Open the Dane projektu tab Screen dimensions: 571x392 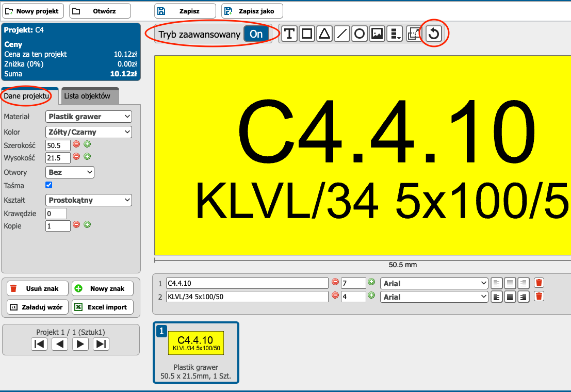coord(26,96)
